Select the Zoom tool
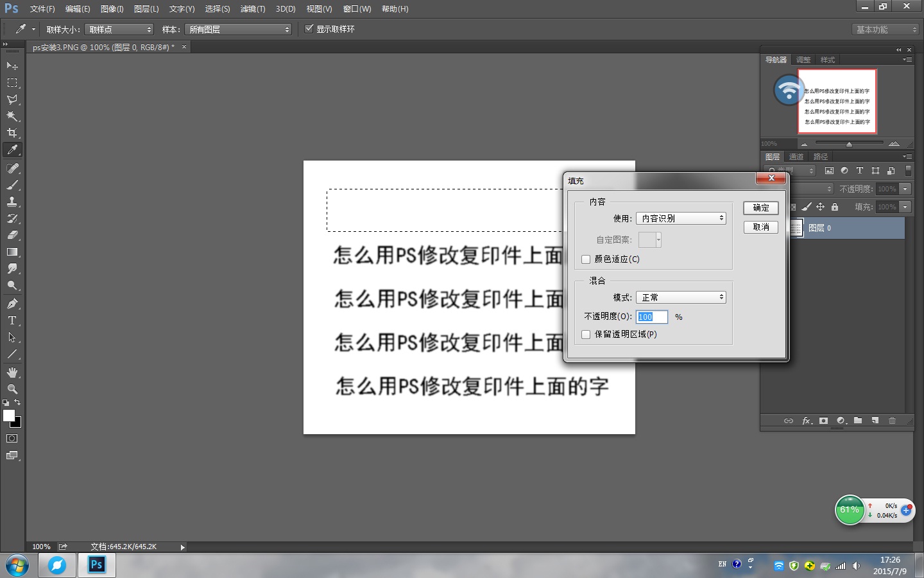Screen dimensions: 924x578 click(12, 389)
